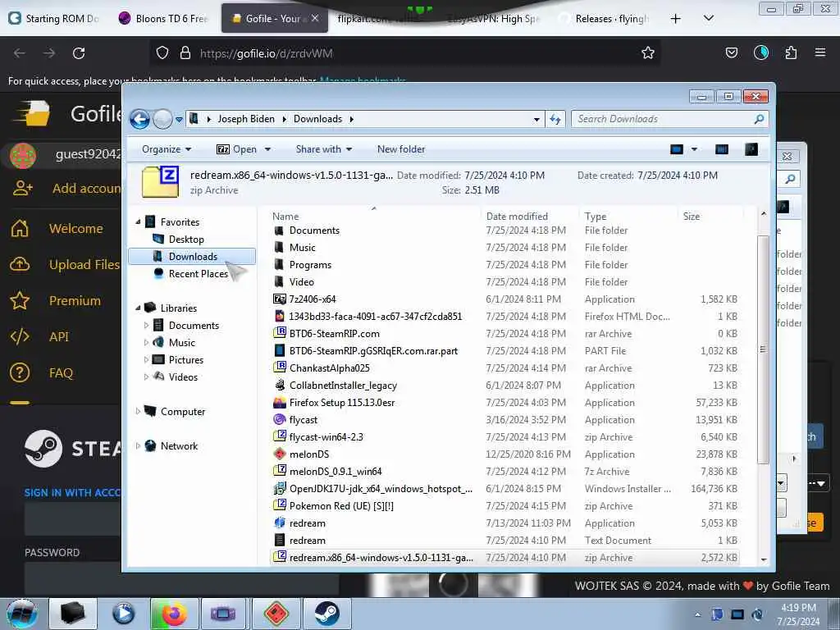Image resolution: width=840 pixels, height=630 pixels.
Task: Select Downloads in Favorites
Action: [192, 257]
